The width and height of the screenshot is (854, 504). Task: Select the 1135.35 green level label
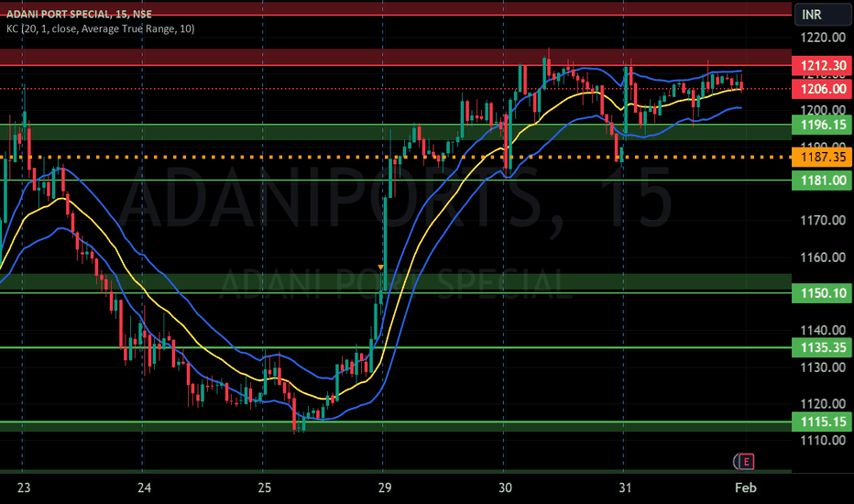(x=823, y=347)
